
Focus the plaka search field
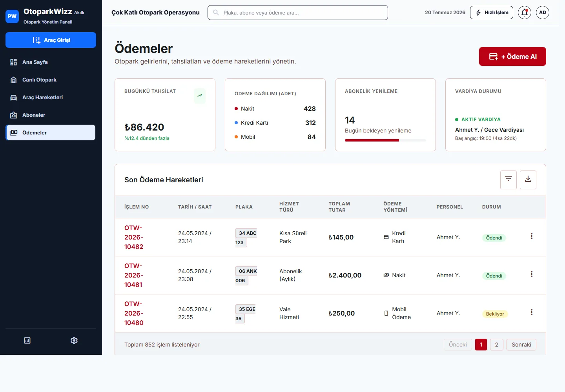pos(298,13)
